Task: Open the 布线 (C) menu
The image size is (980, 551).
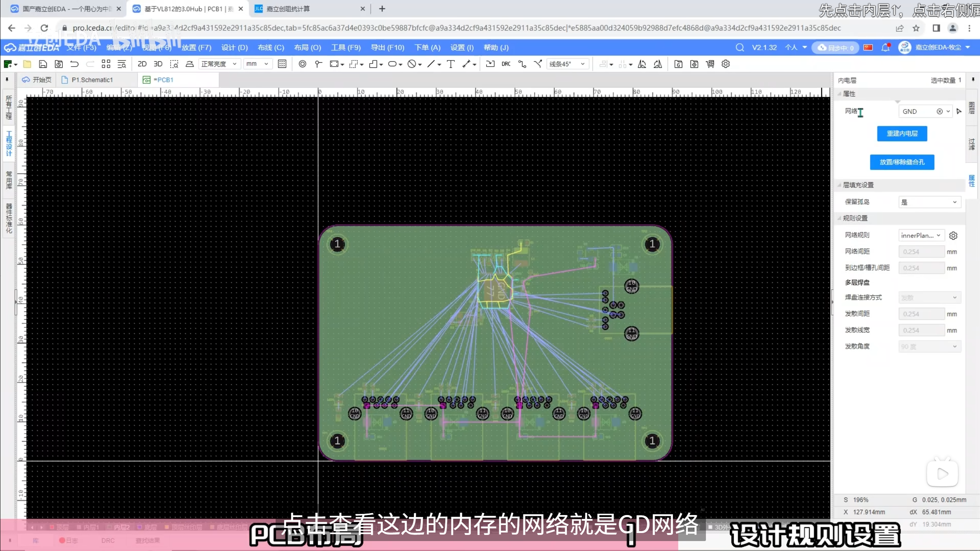Action: [x=271, y=47]
